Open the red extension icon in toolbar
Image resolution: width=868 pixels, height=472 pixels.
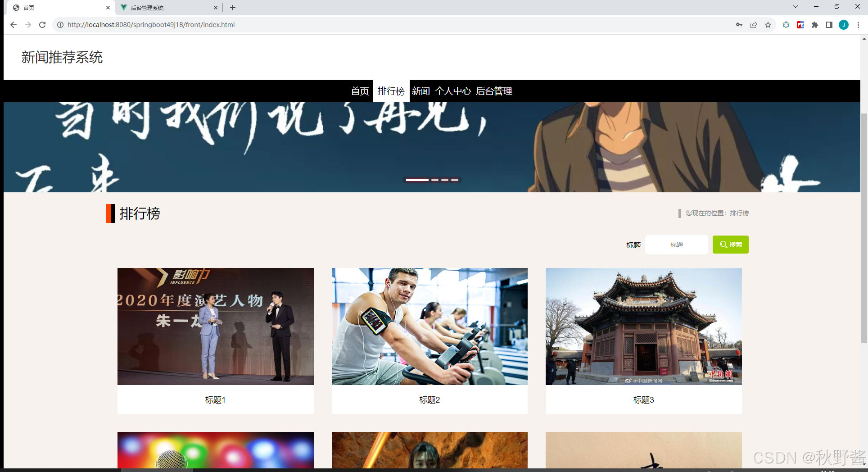coord(800,25)
